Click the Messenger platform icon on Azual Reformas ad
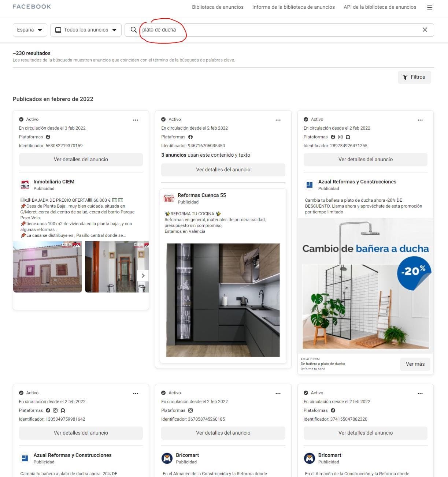The image size is (448, 477). tap(348, 137)
